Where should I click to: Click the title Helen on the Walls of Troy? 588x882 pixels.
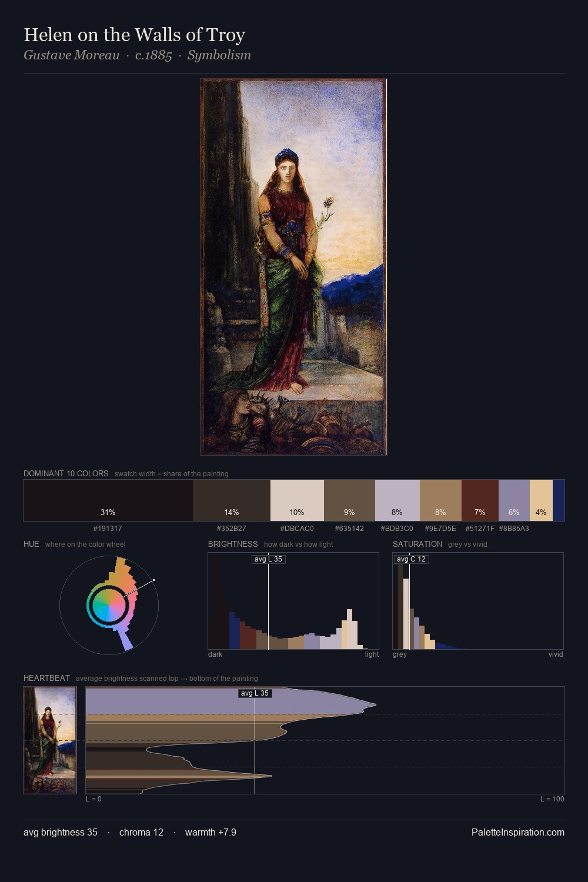[x=135, y=35]
